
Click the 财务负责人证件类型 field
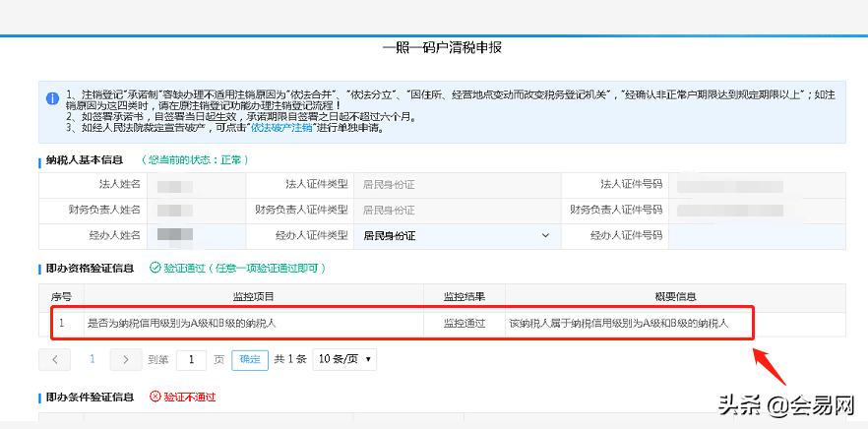click(x=458, y=211)
